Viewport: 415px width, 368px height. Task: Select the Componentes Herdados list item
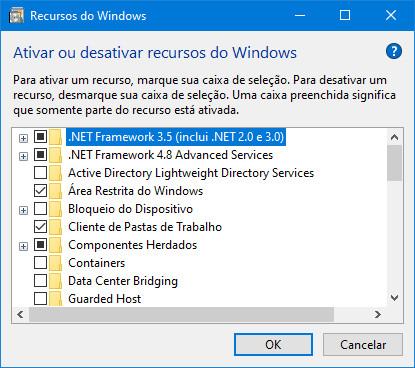(x=133, y=245)
